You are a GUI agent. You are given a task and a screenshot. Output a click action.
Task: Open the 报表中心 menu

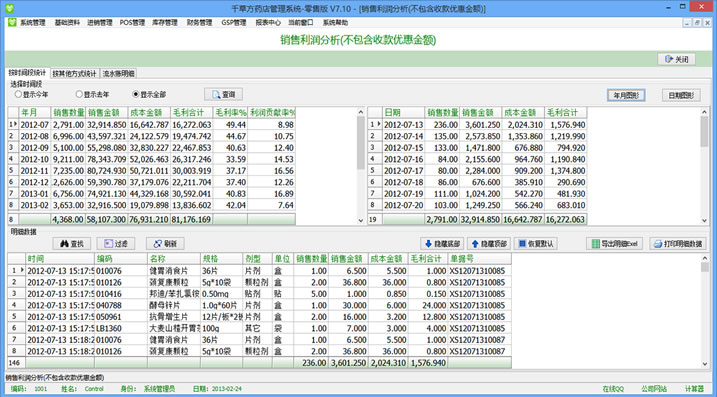pos(268,22)
